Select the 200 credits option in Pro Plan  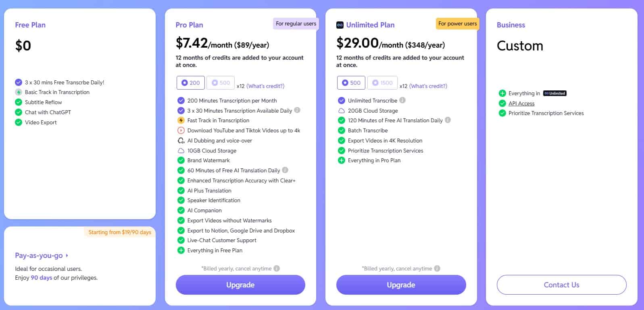(190, 82)
